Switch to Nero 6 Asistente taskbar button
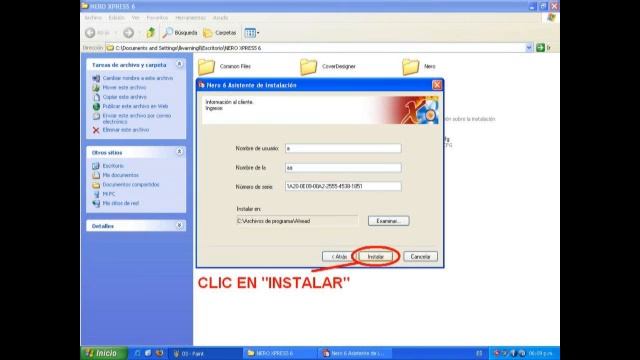The width and height of the screenshot is (640, 360). tap(355, 353)
